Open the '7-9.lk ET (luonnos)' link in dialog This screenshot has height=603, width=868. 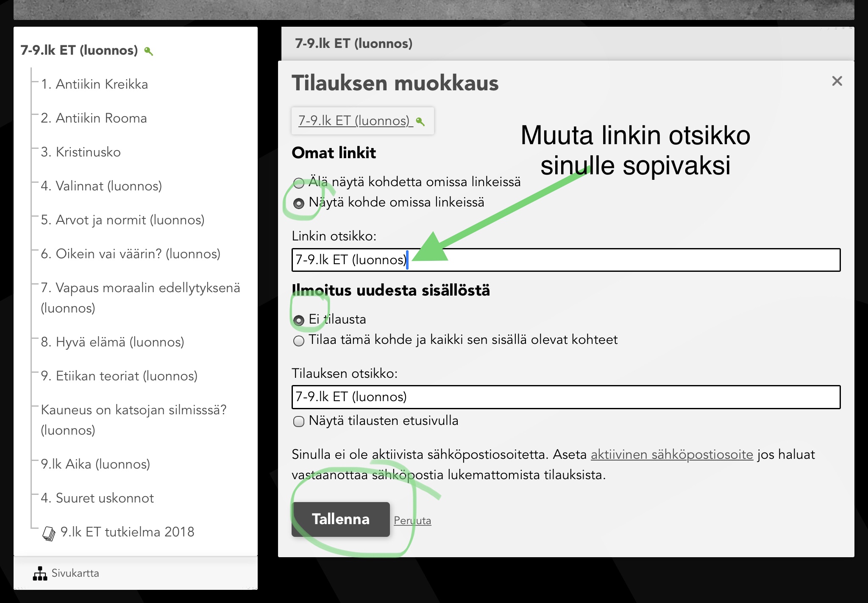[354, 121]
